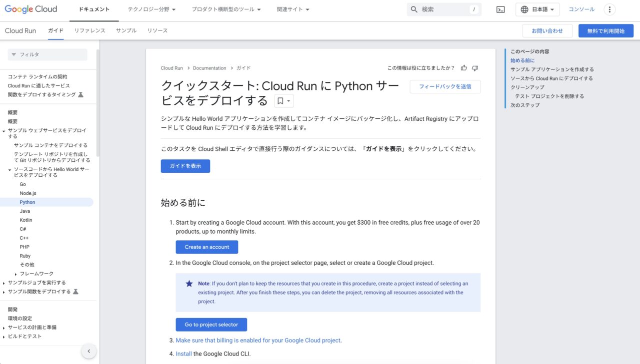Click the filter icon in sidebar

(14, 54)
